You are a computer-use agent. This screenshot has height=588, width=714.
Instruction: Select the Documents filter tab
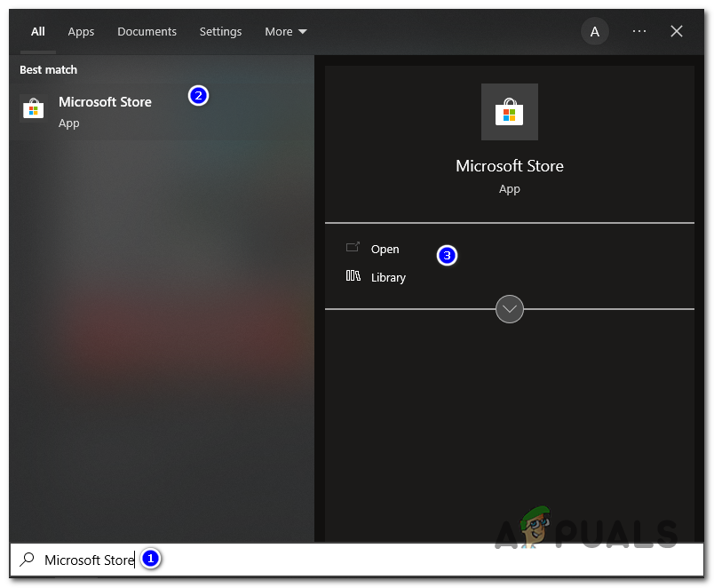point(147,31)
